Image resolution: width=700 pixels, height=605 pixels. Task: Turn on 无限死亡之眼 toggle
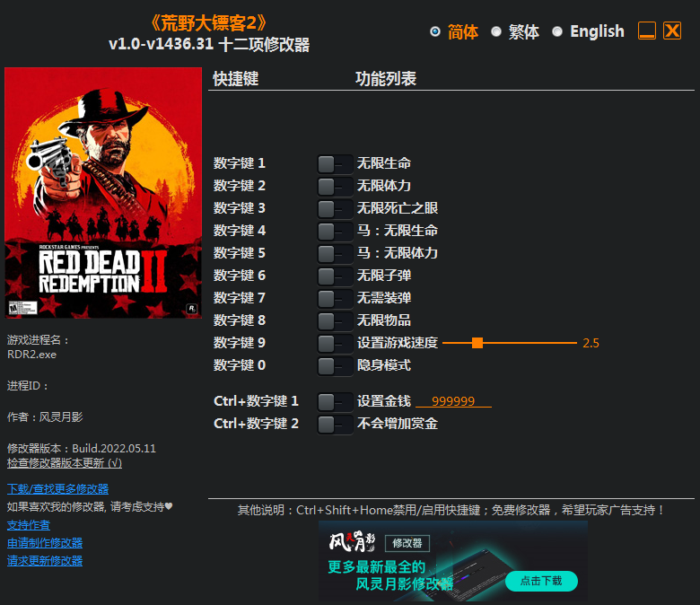[x=335, y=208]
